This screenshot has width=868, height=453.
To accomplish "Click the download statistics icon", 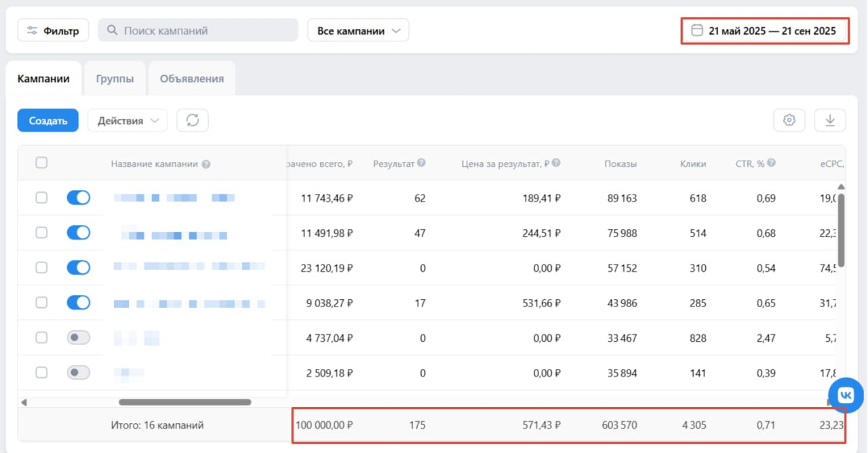I will pyautogui.click(x=830, y=121).
